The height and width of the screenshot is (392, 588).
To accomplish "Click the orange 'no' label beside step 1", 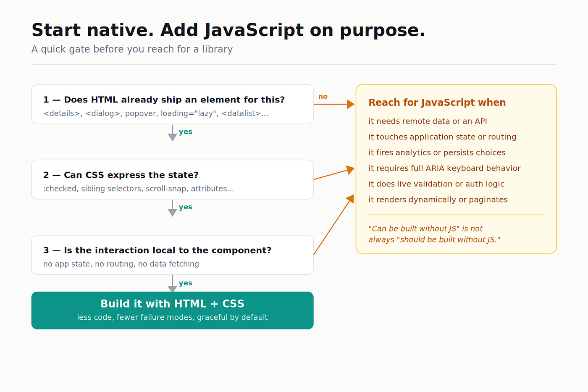I will coord(323,97).
